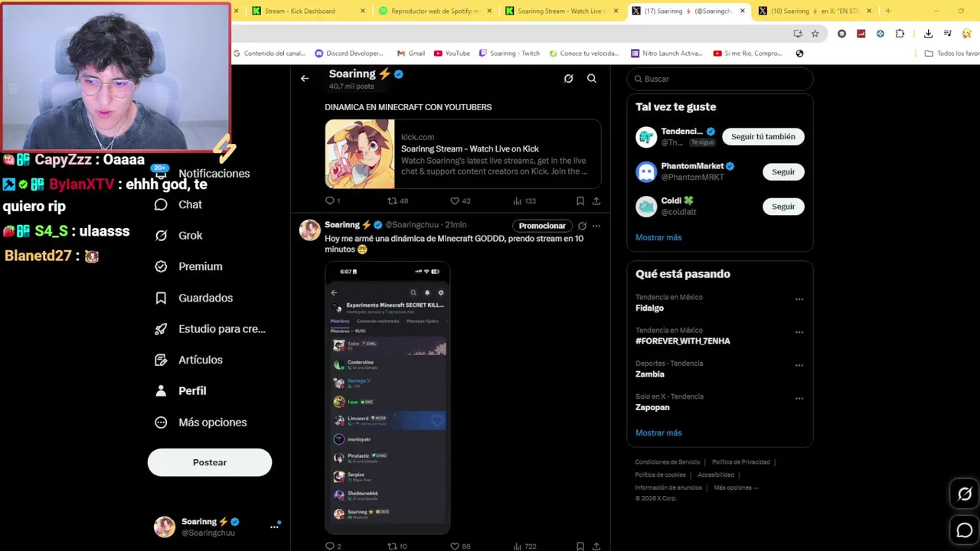Screen dimensions: 980x551
Task: Click the Postear button
Action: coord(210,462)
